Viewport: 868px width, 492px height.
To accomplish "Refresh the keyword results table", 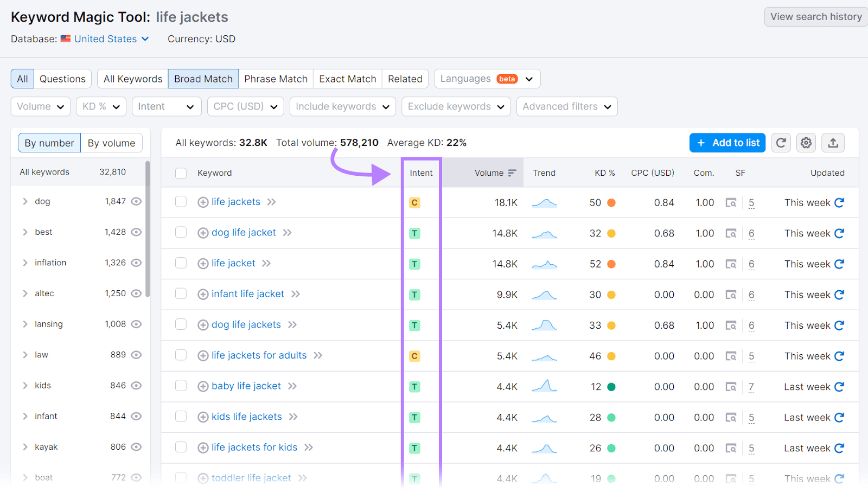I will 781,143.
